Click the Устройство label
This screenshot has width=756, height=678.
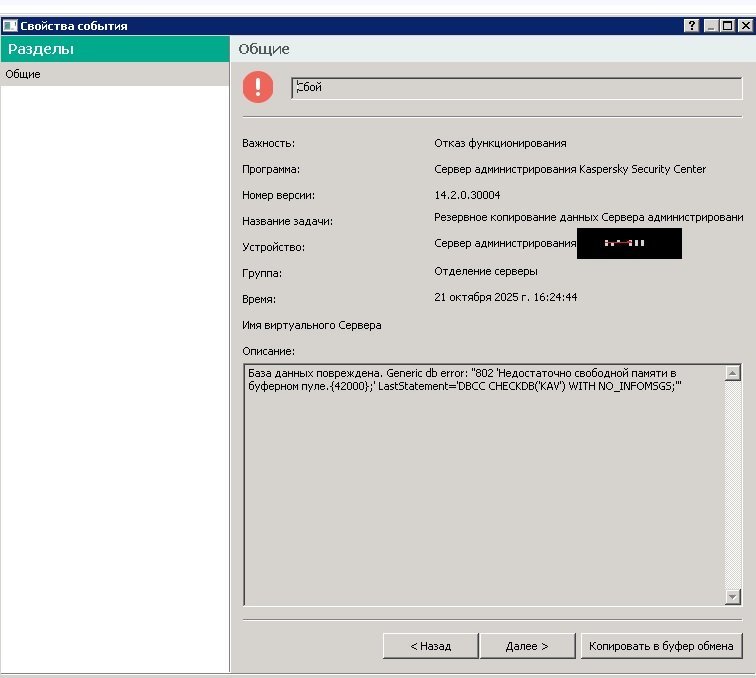coord(273,247)
